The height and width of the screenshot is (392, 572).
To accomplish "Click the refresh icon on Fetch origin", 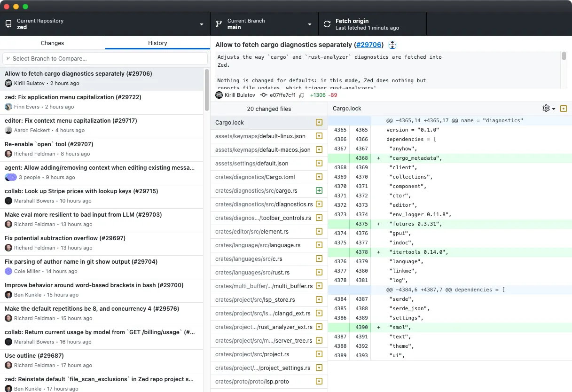I will [327, 24].
